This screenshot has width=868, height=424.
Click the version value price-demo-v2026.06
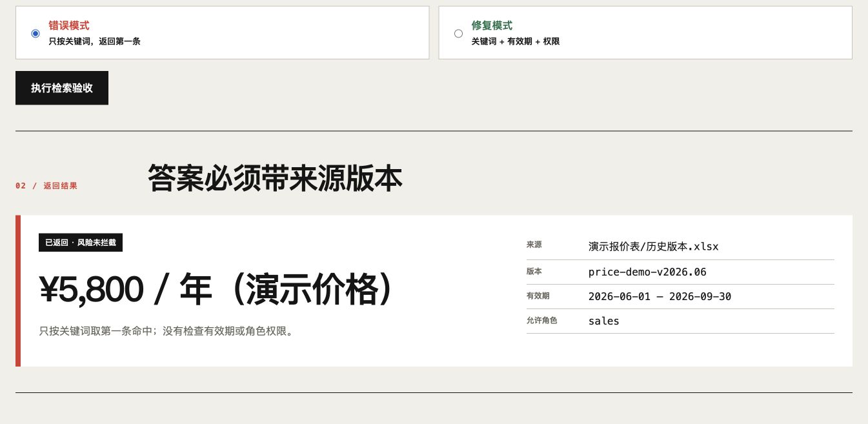[x=647, y=272]
